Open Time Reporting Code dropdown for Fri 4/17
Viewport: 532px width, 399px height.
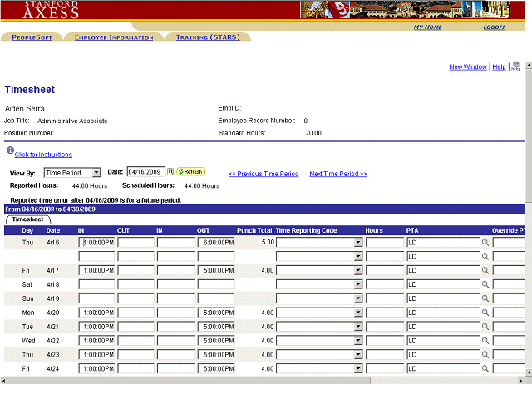pyautogui.click(x=358, y=270)
